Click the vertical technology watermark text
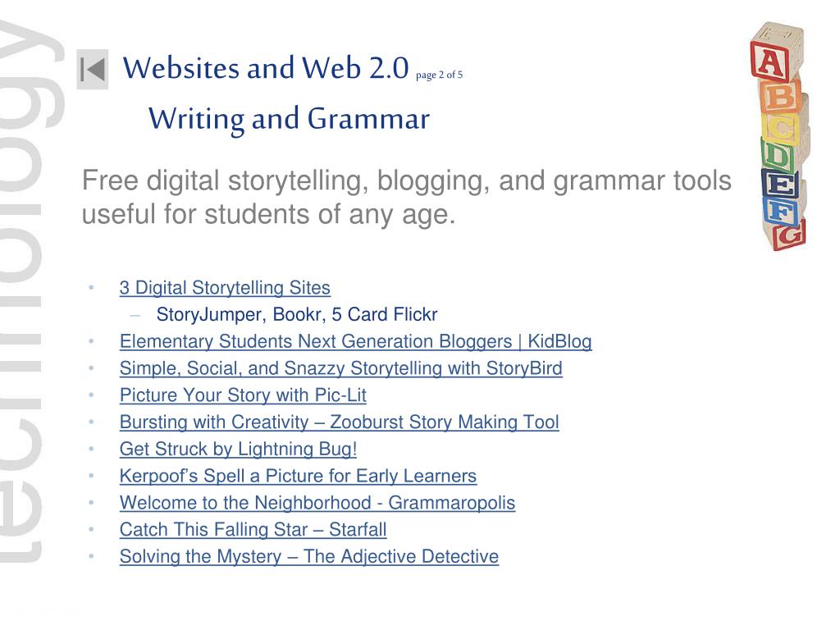Image resolution: width=840 pixels, height=630 pixels. point(31,292)
